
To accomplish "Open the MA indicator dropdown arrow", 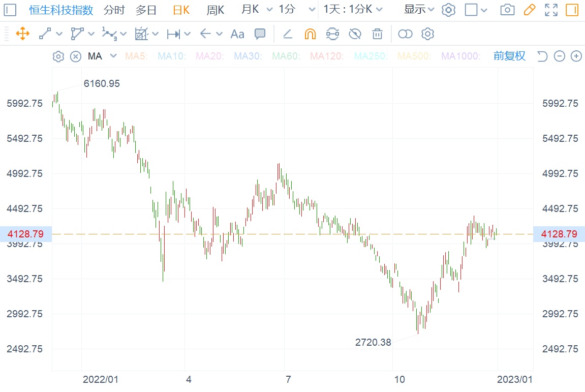I will coord(113,56).
